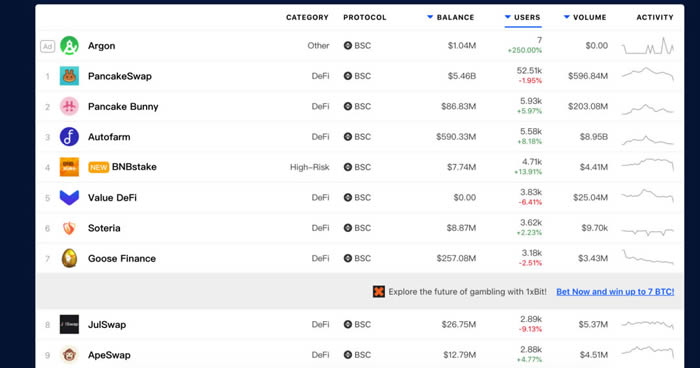Viewport: 700px width, 368px height.
Task: Open the PancakeSwap bunny logo icon
Action: click(69, 76)
